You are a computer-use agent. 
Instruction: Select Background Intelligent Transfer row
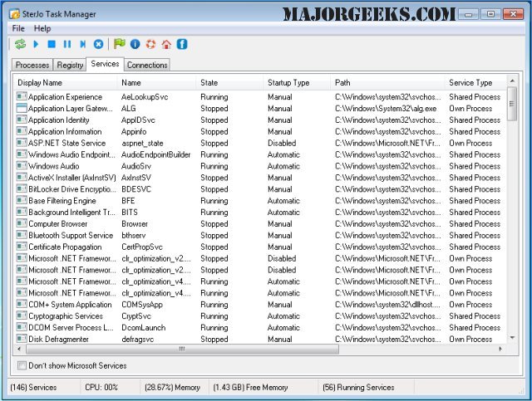click(260, 212)
